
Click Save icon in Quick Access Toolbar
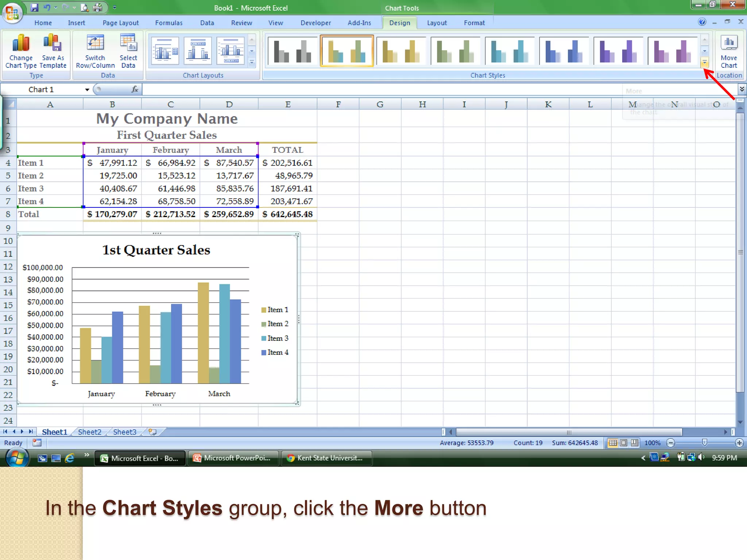point(34,7)
